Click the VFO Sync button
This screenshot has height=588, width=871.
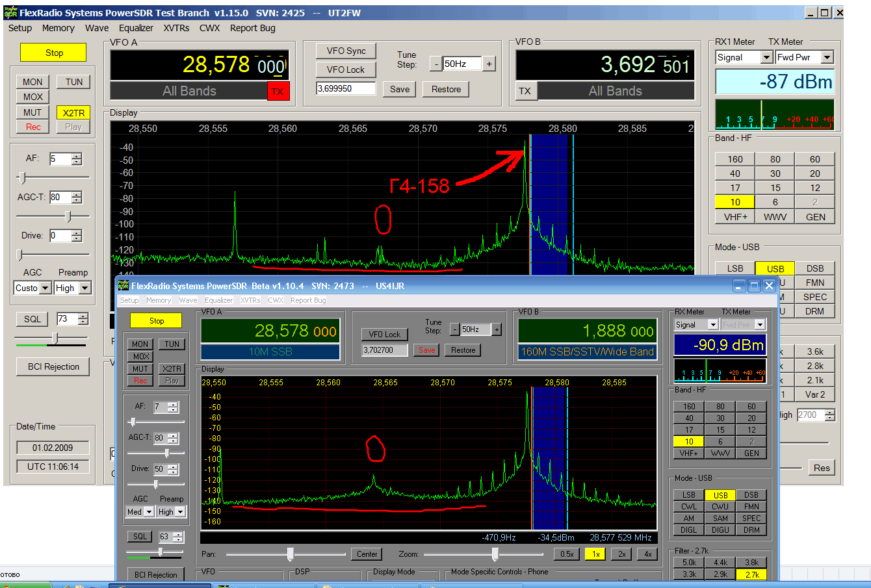tap(346, 51)
